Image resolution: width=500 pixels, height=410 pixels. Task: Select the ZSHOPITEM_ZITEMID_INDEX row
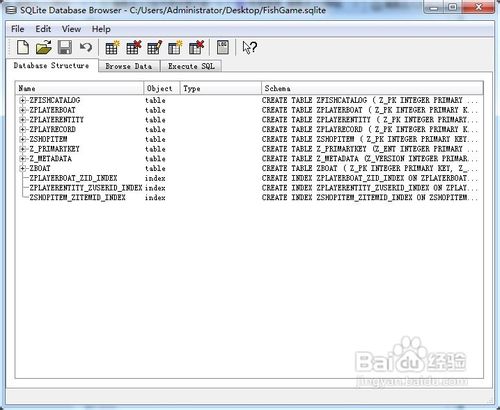click(248, 198)
